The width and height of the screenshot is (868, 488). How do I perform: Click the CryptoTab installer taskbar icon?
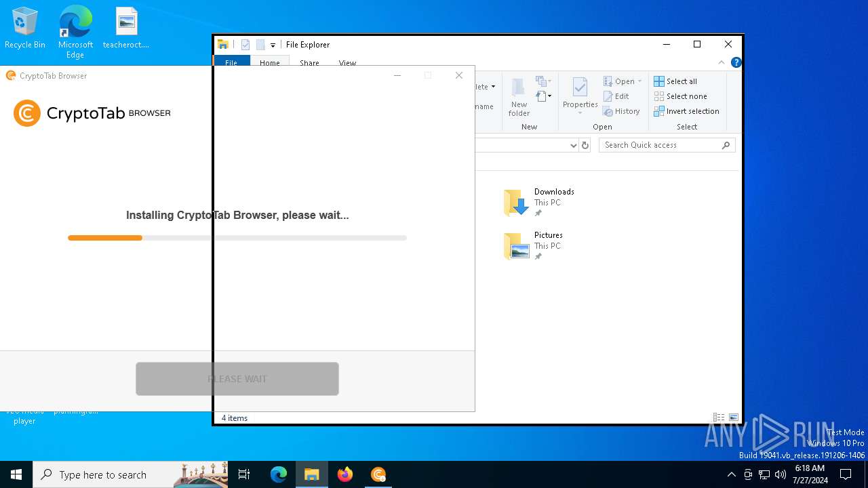(378, 474)
